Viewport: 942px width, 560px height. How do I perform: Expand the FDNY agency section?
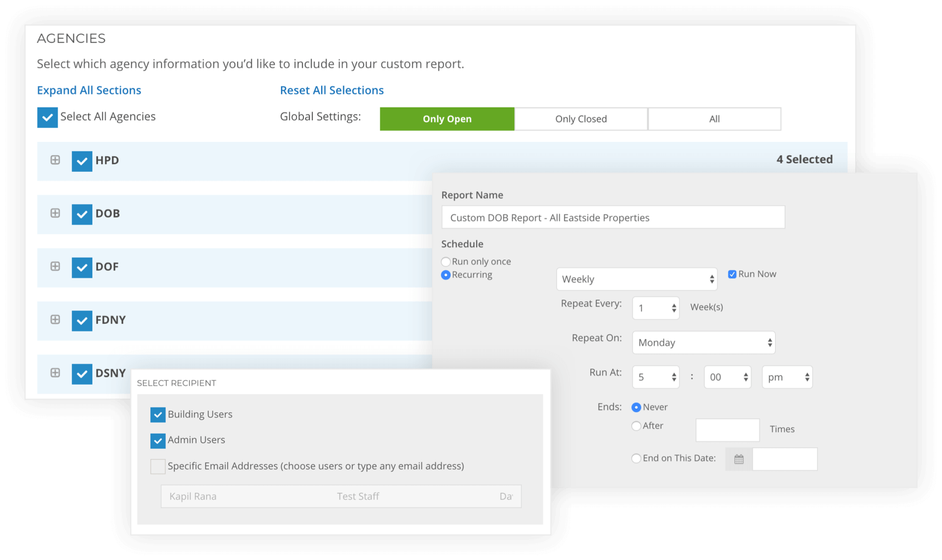click(55, 320)
